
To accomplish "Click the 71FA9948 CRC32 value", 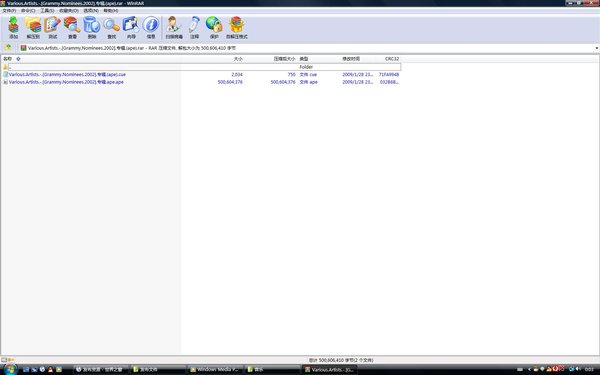I will [389, 75].
